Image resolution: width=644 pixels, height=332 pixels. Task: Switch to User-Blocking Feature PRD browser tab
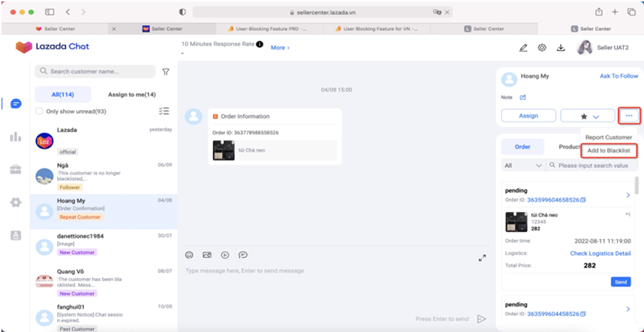tap(269, 29)
